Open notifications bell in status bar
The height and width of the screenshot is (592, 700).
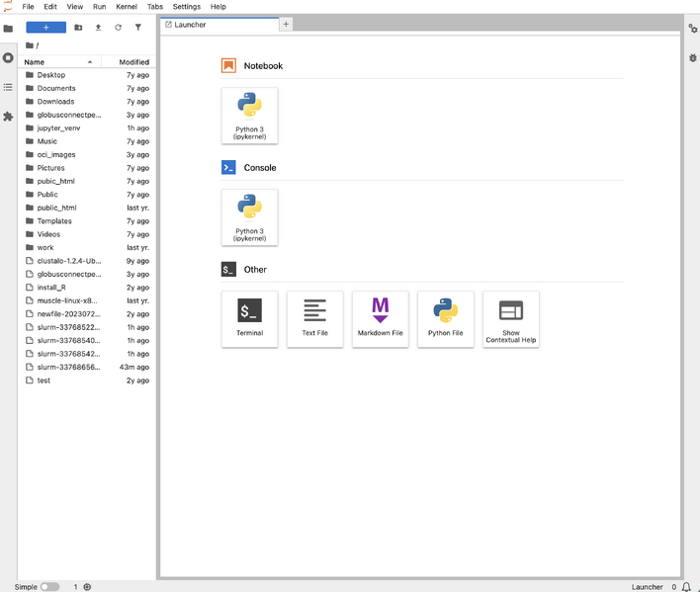click(686, 587)
